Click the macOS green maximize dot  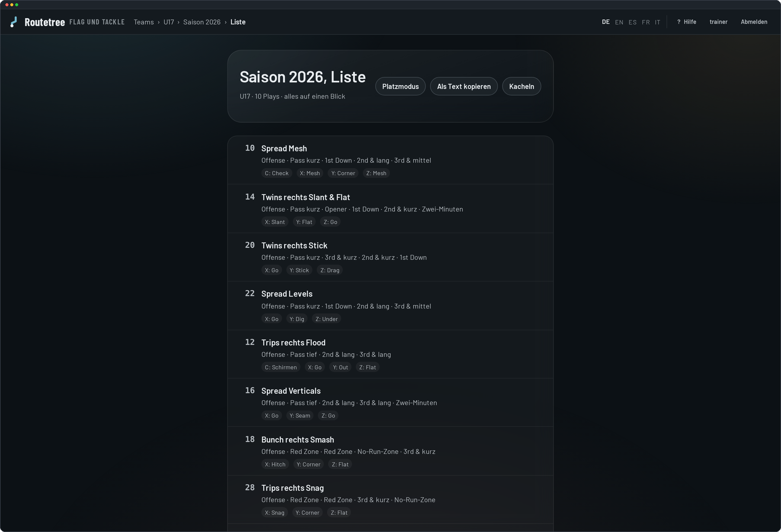pos(17,5)
